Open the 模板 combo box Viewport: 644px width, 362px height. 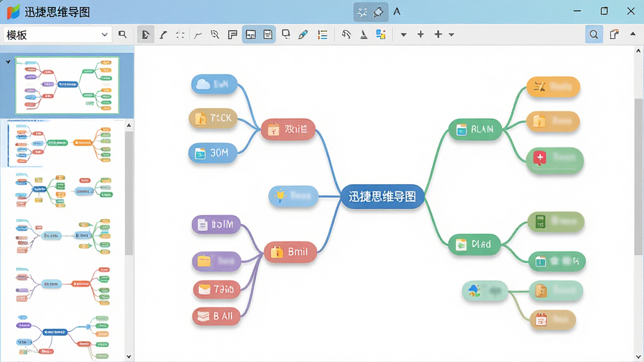point(58,35)
